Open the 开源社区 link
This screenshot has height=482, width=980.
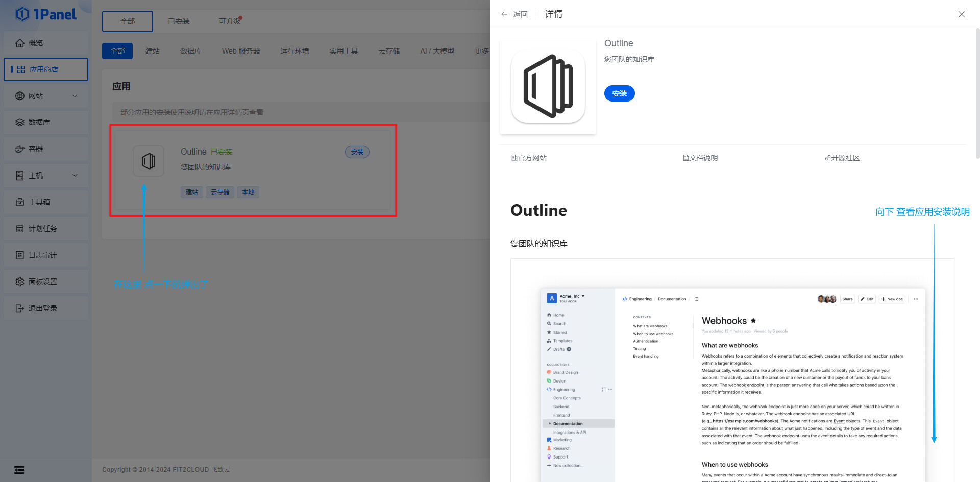coord(842,158)
